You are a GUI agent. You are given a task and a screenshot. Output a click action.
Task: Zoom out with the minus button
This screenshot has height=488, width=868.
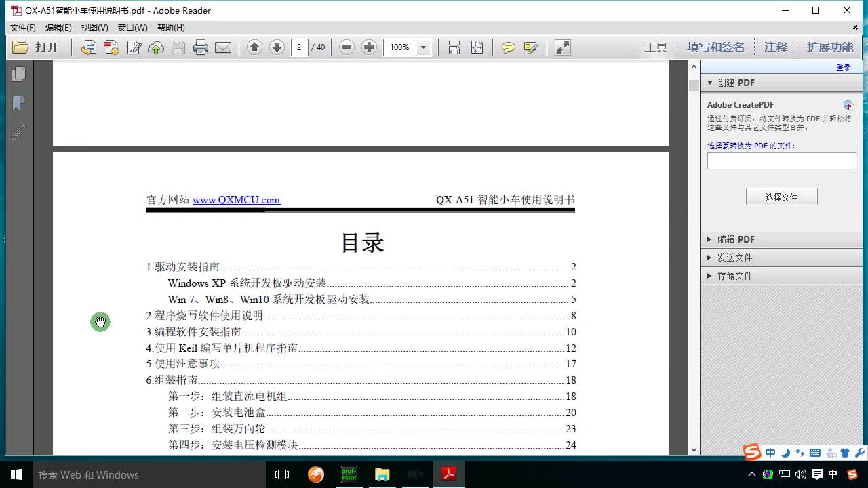pos(347,47)
